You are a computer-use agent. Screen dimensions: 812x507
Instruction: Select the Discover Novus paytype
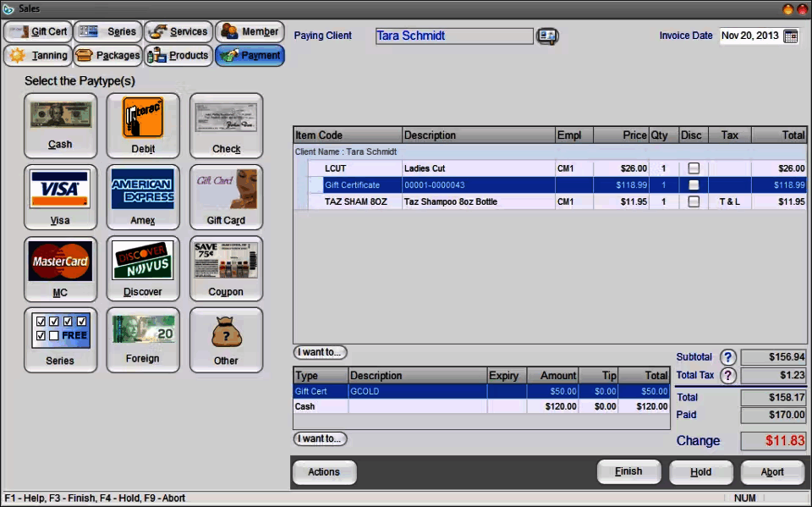[x=142, y=268]
